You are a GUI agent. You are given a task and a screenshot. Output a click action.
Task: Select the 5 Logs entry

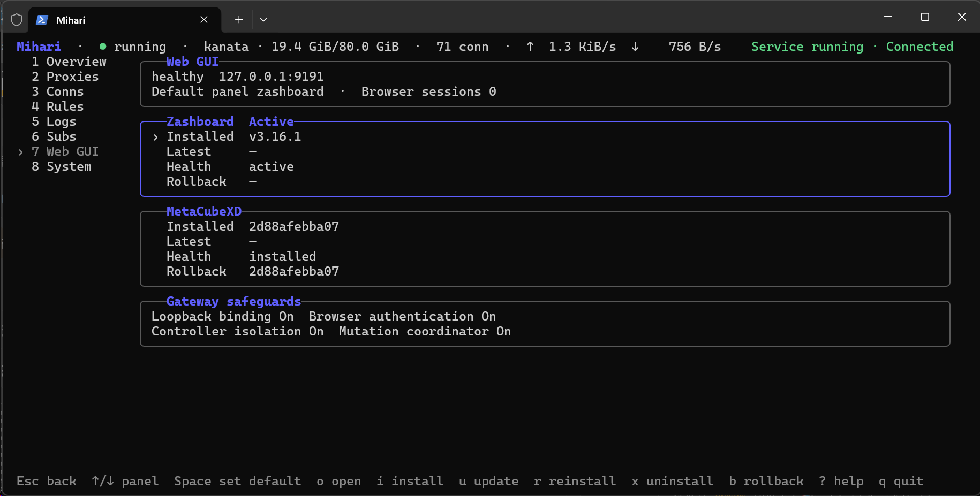click(x=54, y=121)
